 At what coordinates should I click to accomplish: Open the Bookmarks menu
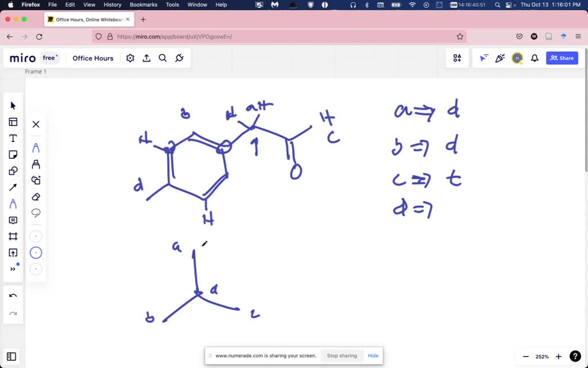point(143,5)
